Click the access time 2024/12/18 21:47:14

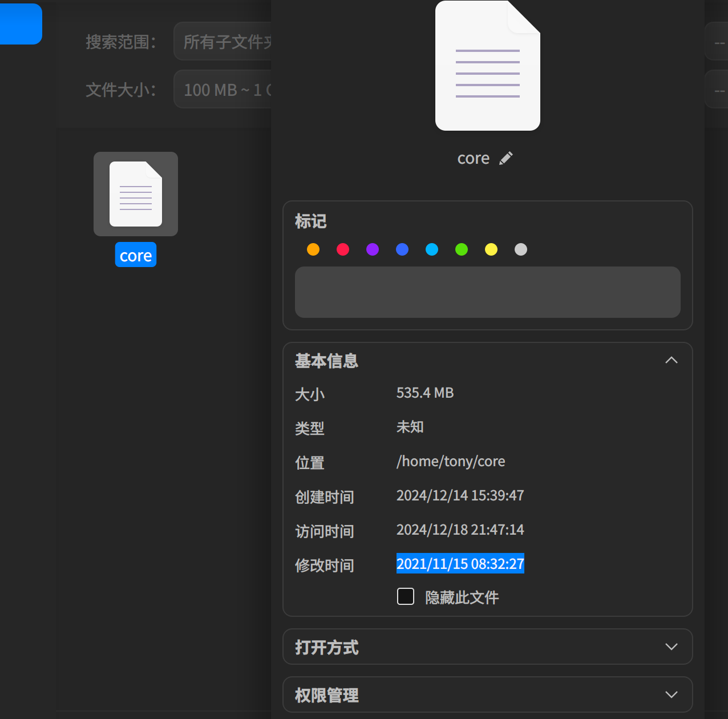coord(460,530)
